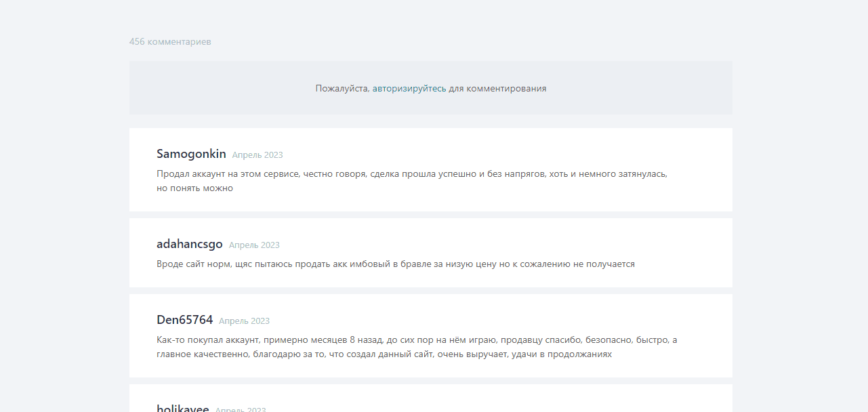Click adahancsgo's comment text about Brawl account
The height and width of the screenshot is (412, 868).
(395, 264)
